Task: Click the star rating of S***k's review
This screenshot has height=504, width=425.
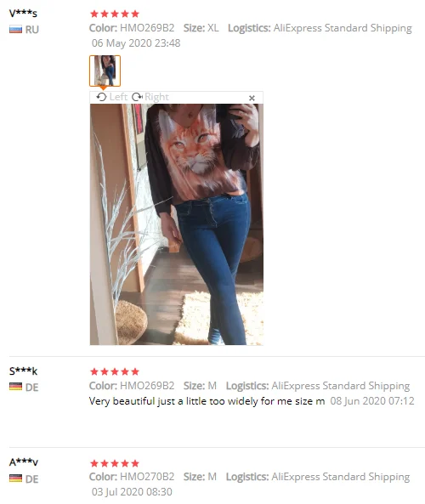Action: pyautogui.click(x=115, y=371)
